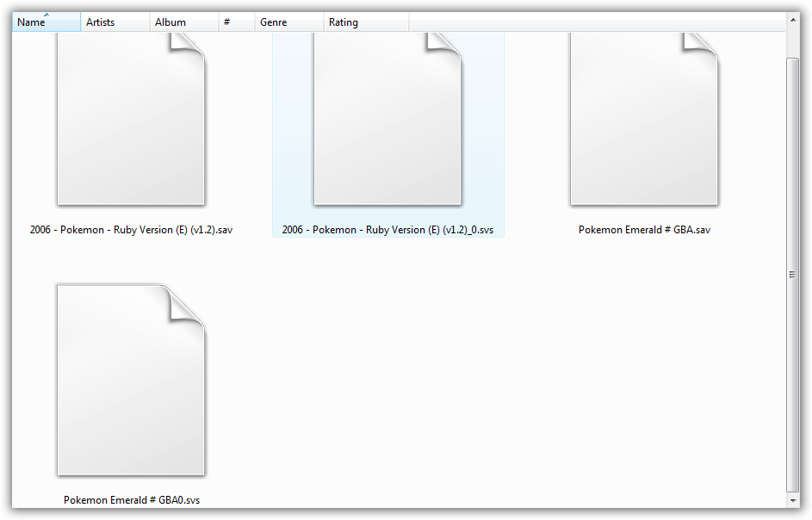Sort files by the # column header
Image resolution: width=812 pixels, height=520 pixels.
click(237, 22)
